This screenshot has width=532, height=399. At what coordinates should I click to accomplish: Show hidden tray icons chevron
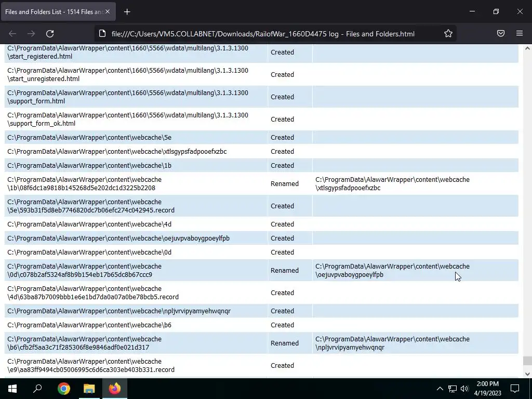coord(440,389)
